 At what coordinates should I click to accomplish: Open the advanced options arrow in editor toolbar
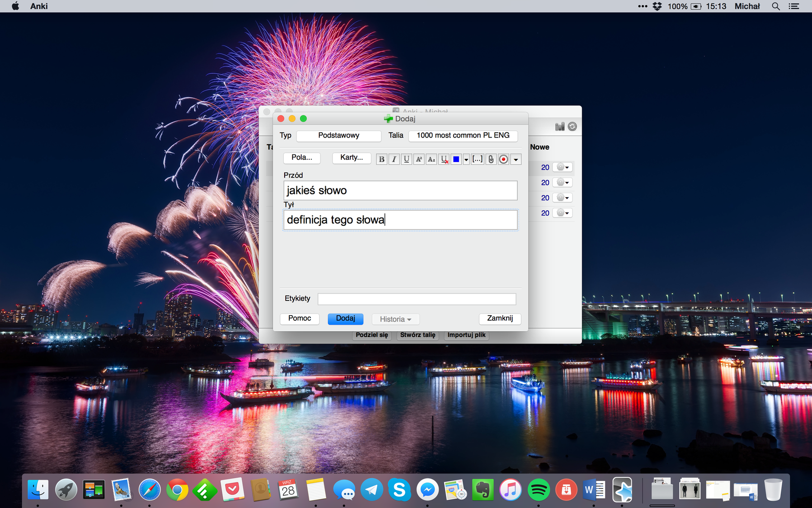click(x=516, y=160)
